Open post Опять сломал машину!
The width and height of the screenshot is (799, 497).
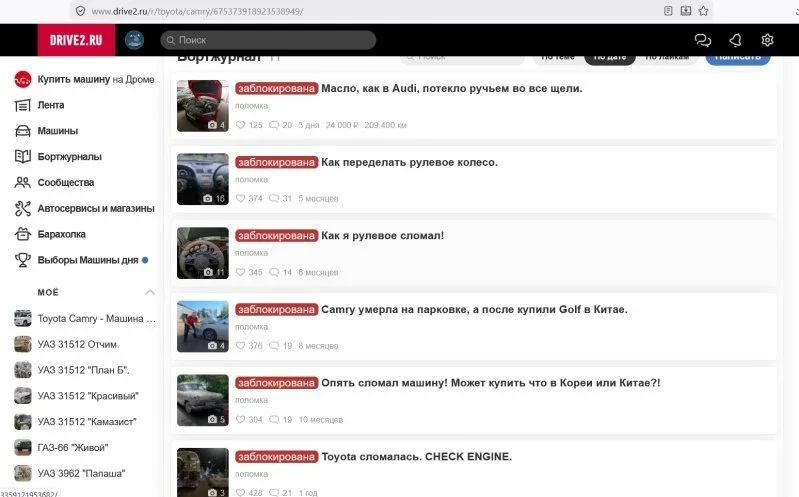(491, 383)
